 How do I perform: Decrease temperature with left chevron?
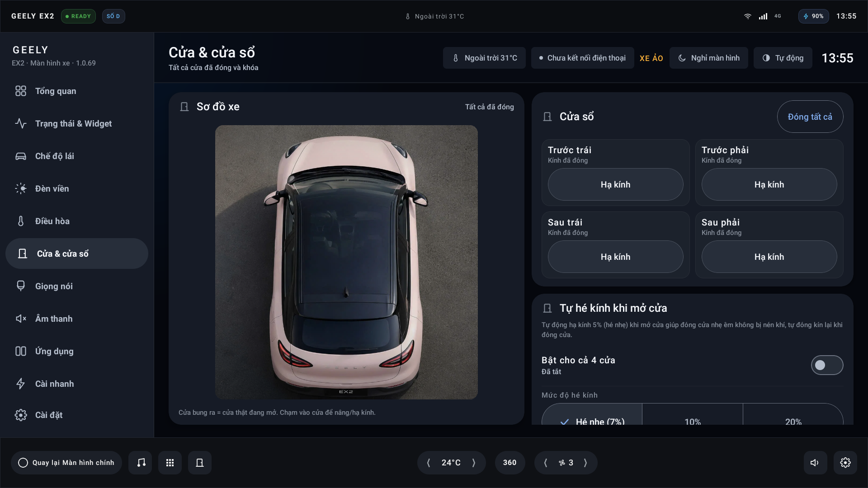tap(429, 462)
